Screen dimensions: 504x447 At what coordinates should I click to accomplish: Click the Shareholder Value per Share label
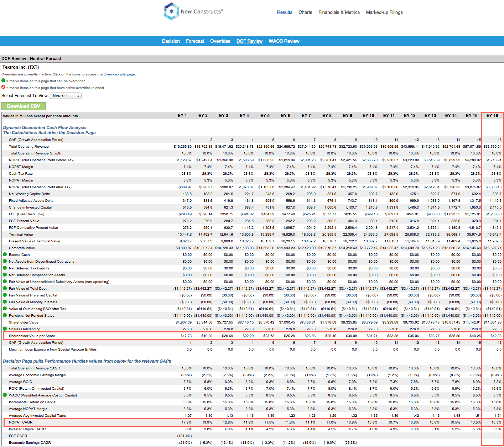coord(32,336)
